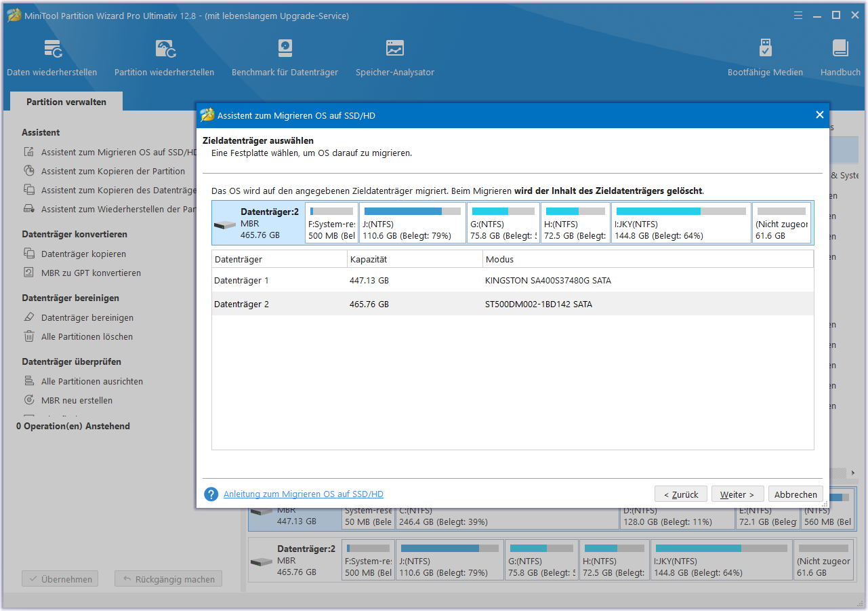Image resolution: width=868 pixels, height=611 pixels.
Task: Select C:(NTFS) partition in main disk map
Action: pyautogui.click(x=507, y=519)
